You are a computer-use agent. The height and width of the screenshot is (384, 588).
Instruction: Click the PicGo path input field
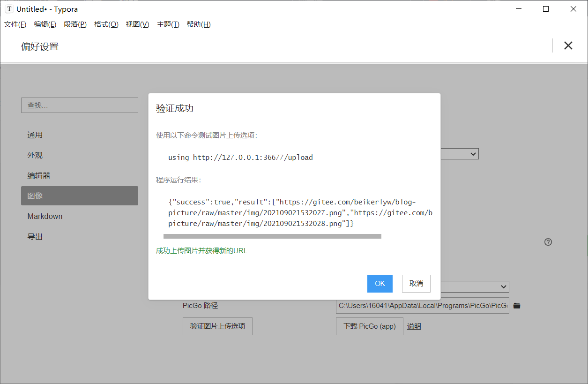tap(423, 306)
